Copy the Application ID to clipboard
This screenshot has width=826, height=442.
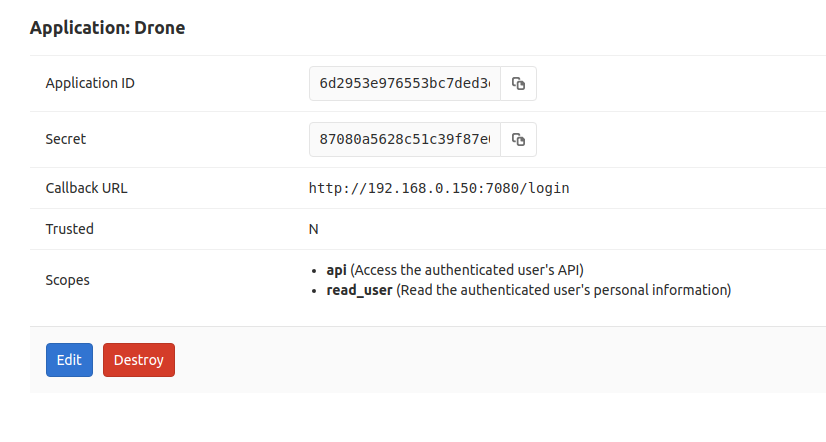click(518, 84)
